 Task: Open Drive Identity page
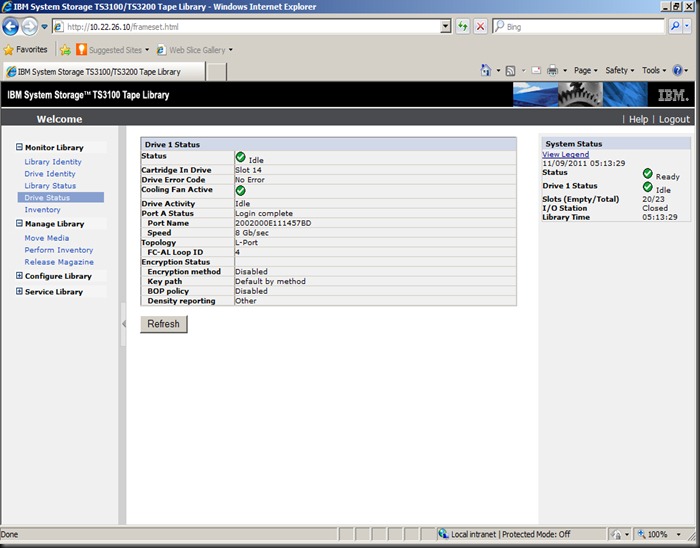click(x=50, y=174)
